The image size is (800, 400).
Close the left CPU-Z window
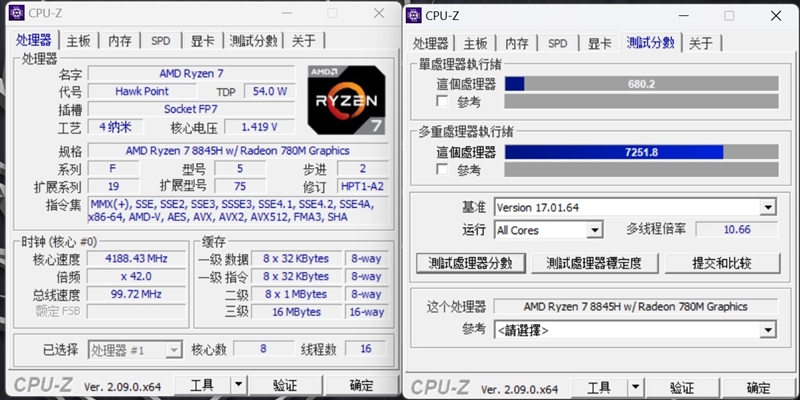point(379,13)
